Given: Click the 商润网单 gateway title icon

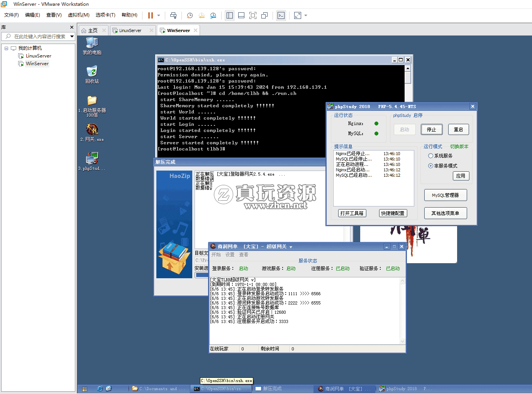Looking at the screenshot, I should (x=213, y=246).
